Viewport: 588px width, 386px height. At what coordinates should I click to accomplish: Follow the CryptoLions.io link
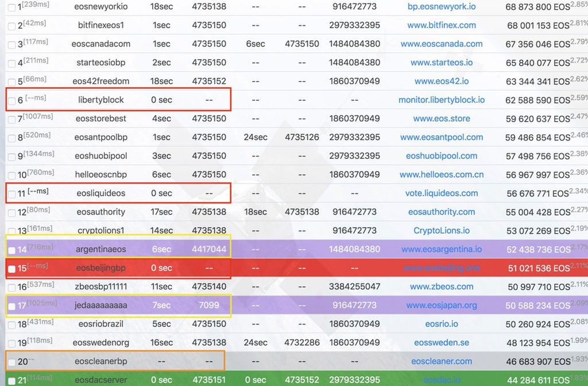click(x=442, y=231)
